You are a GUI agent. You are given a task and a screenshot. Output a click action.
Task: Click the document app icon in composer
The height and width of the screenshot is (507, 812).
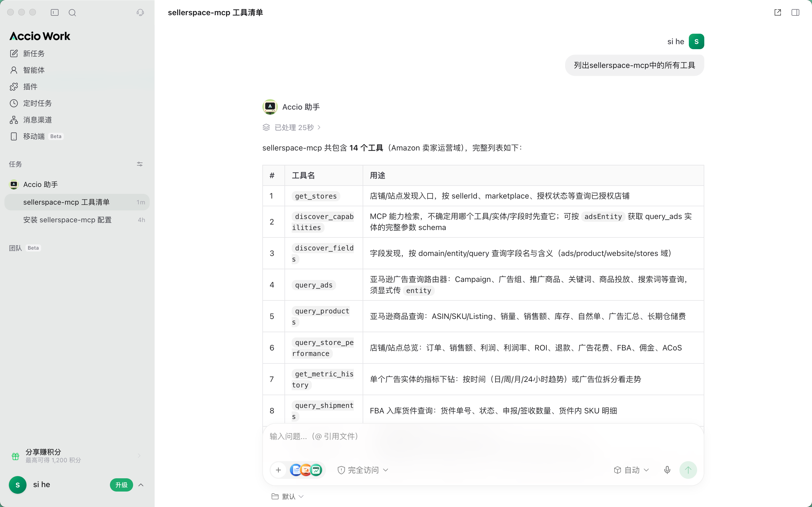[296, 470]
